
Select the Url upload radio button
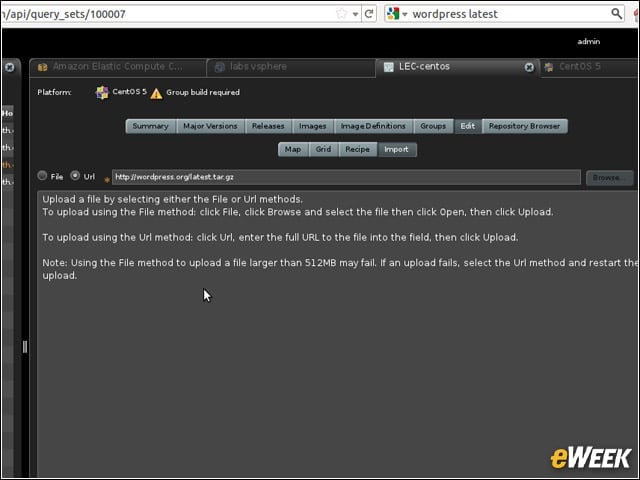[x=75, y=176]
